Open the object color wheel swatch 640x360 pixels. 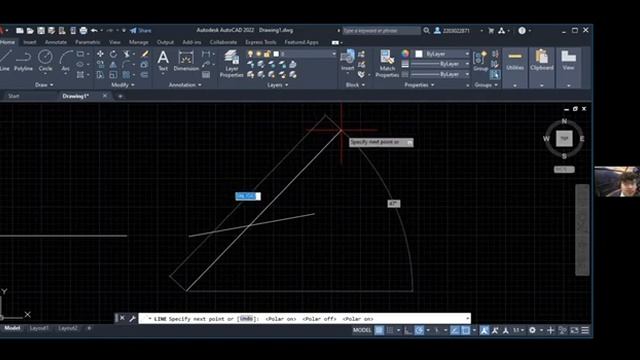(404, 54)
